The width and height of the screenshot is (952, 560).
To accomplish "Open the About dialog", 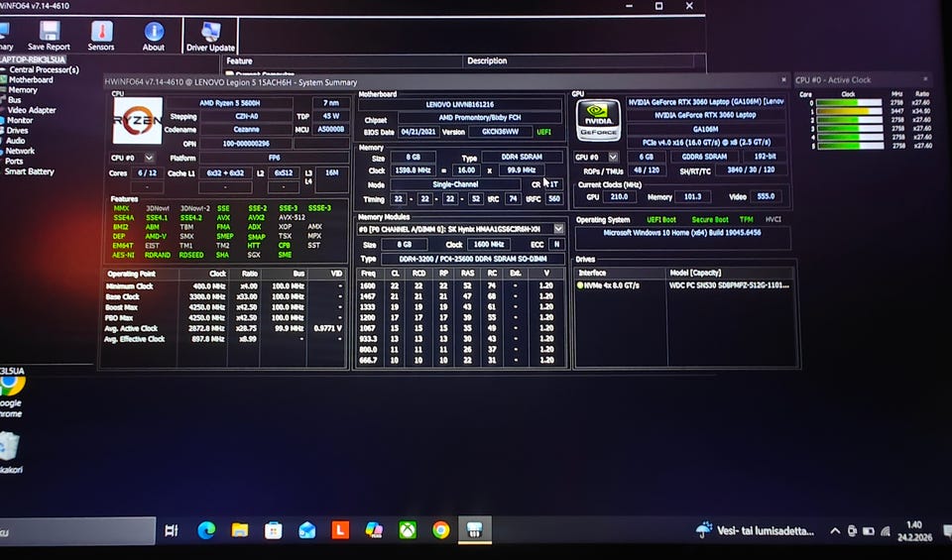I will tap(154, 36).
